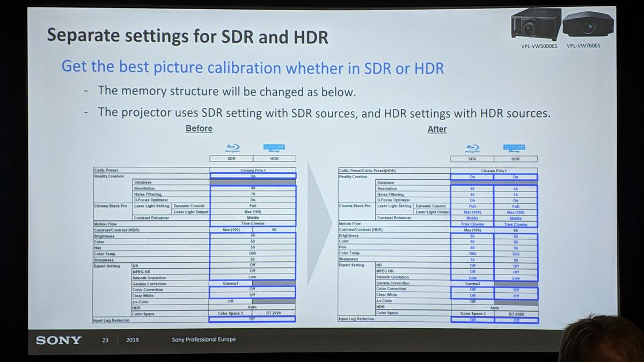Viewport: 644px width, 362px height.
Task: Click the Ultra HD Blu-ray logo above Before table
Action: 274,148
